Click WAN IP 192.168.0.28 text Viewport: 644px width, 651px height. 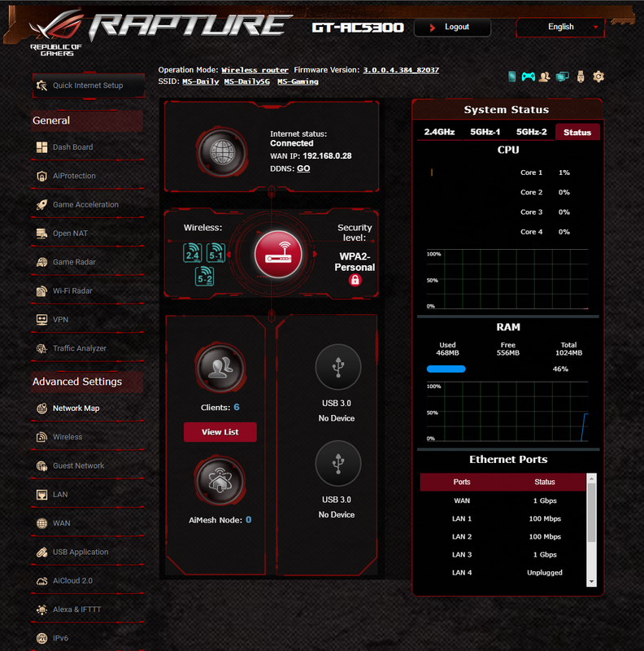(x=311, y=156)
